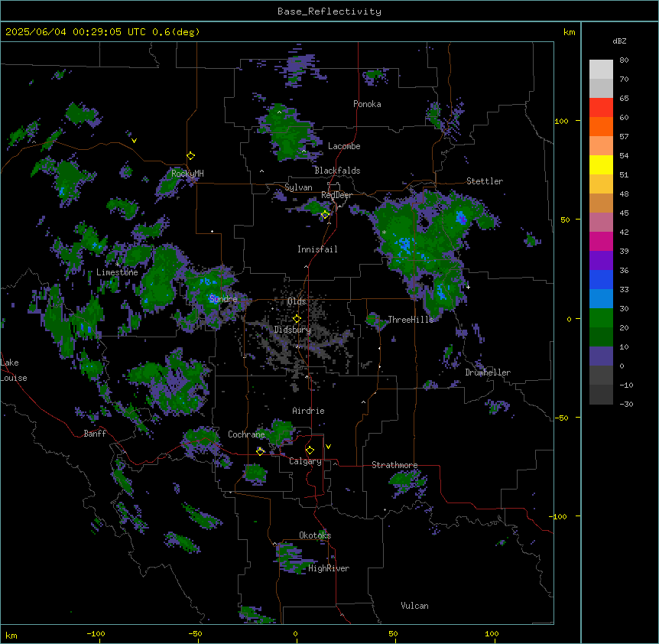Select the bright green legend swatch
This screenshot has width=659, height=644.
click(601, 318)
